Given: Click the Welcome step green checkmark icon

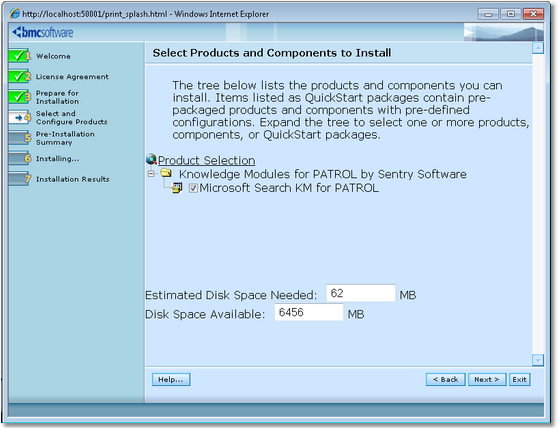Looking at the screenshot, I should pos(20,56).
